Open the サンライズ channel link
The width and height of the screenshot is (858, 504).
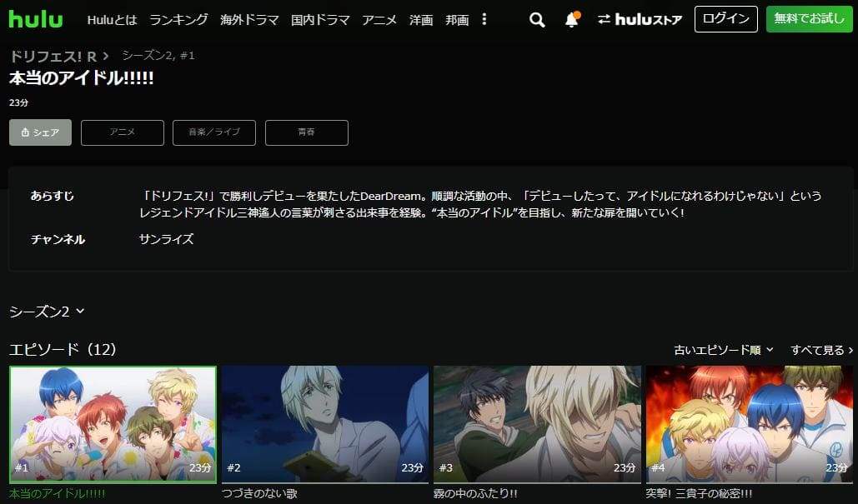tap(167, 239)
